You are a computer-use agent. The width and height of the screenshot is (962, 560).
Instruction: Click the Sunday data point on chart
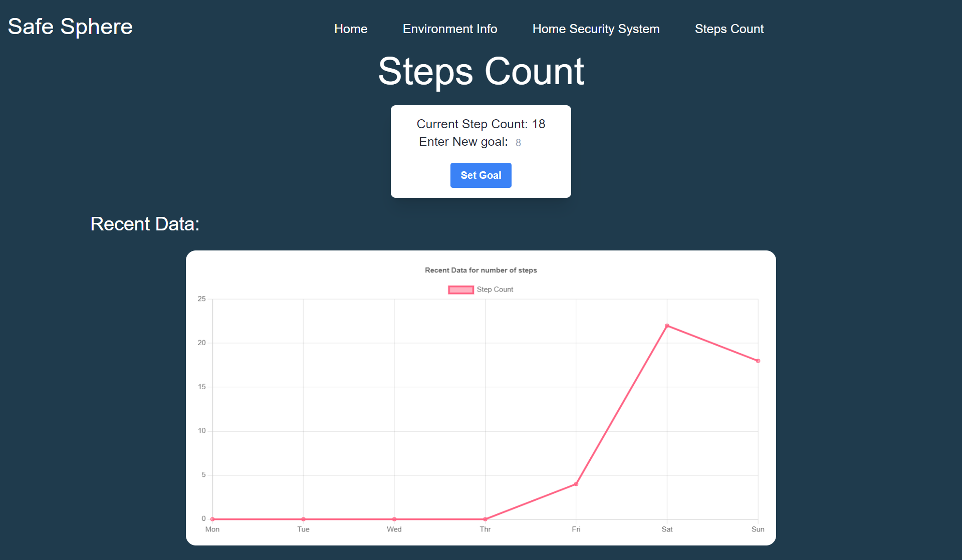pyautogui.click(x=758, y=361)
